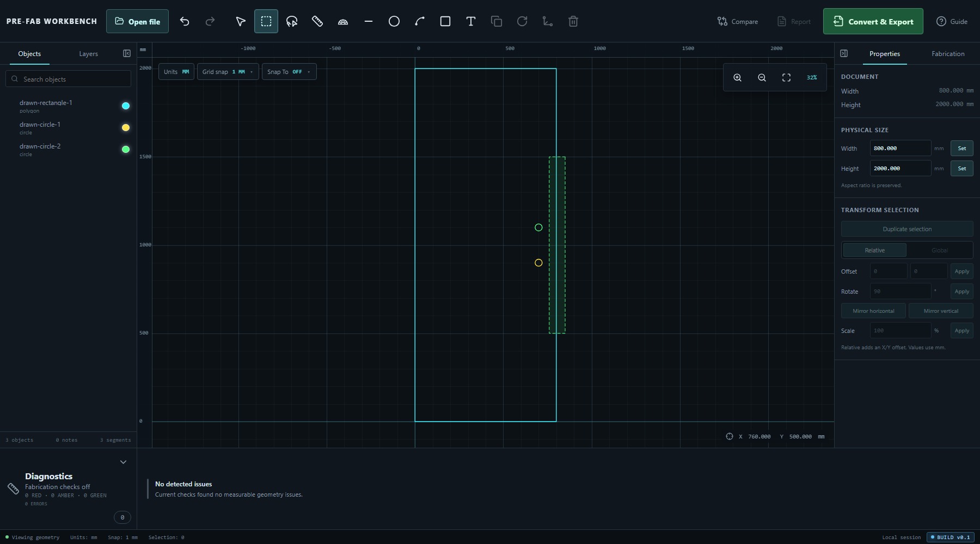Focus the Search objects field
Image resolution: width=980 pixels, height=544 pixels.
pyautogui.click(x=69, y=79)
